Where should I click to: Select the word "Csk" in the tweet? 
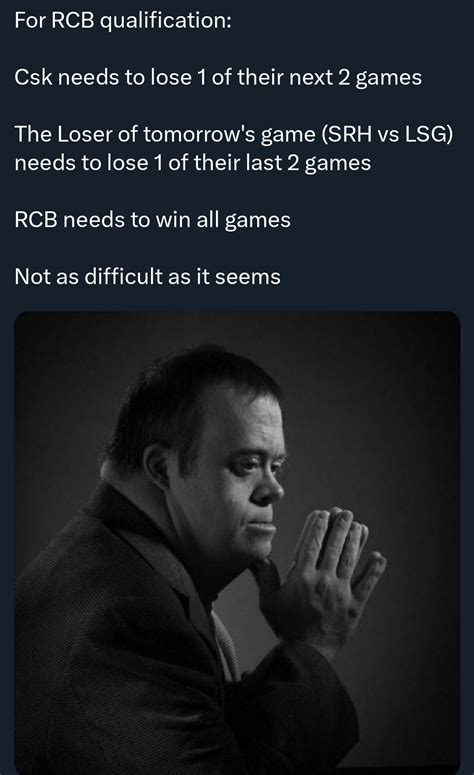tap(33, 77)
